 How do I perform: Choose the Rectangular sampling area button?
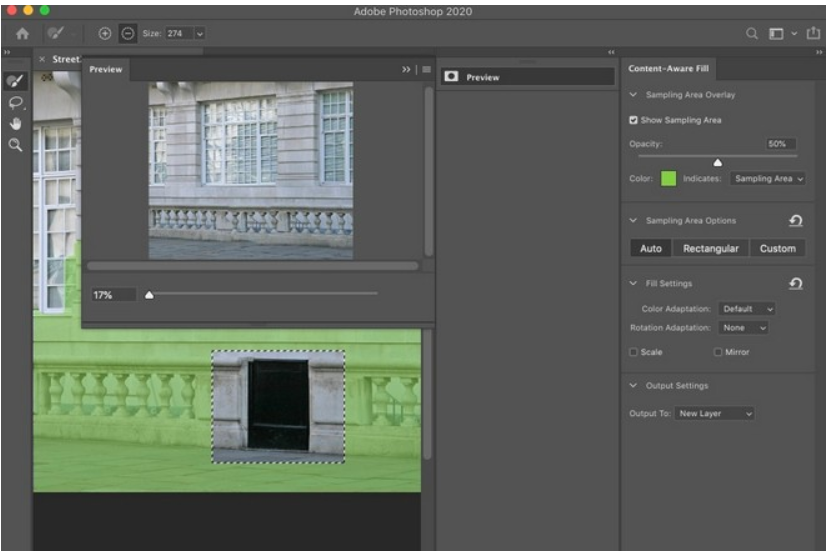711,248
